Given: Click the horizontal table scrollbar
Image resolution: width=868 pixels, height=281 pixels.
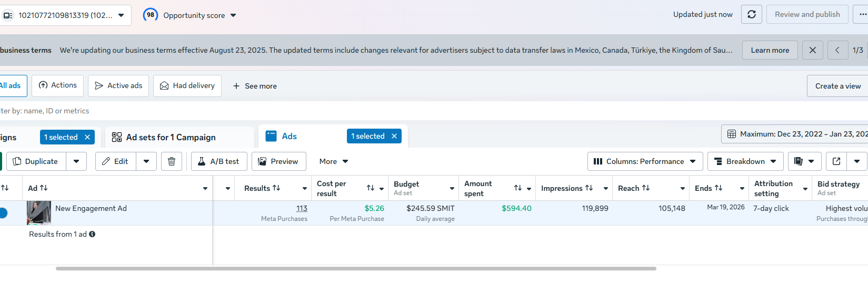Looking at the screenshot, I should [356, 268].
